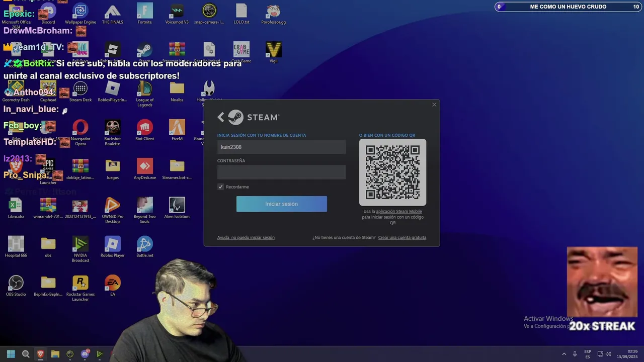
Task: Open 'Ayuda, no puedo iniciar sesión' link
Action: 246,237
